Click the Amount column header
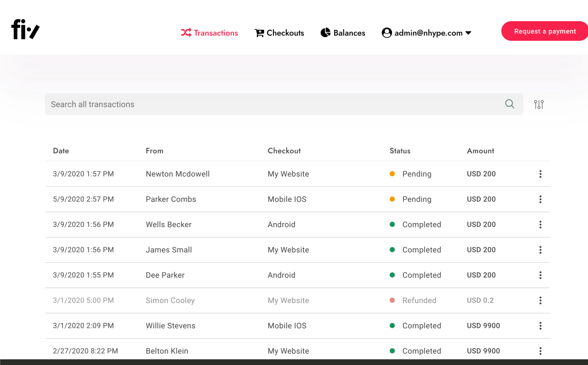This screenshot has height=365, width=588. click(480, 151)
